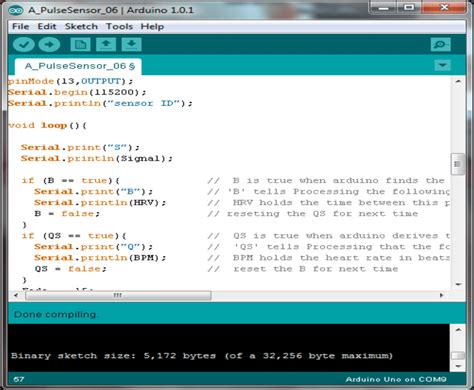Click the pinMode(13,OUTPUT) line
474x390 pixels.
point(70,81)
